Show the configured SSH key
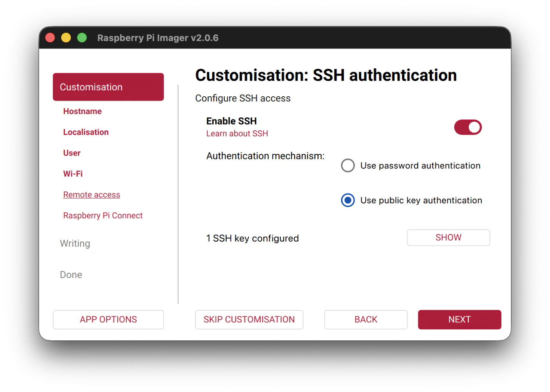Viewport: 550px width, 392px height. pyautogui.click(x=449, y=238)
